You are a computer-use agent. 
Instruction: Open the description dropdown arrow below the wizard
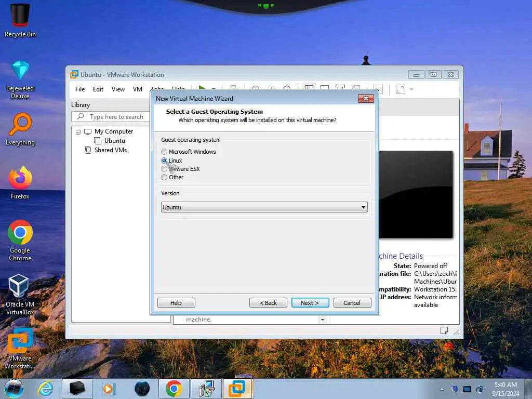tap(323, 320)
